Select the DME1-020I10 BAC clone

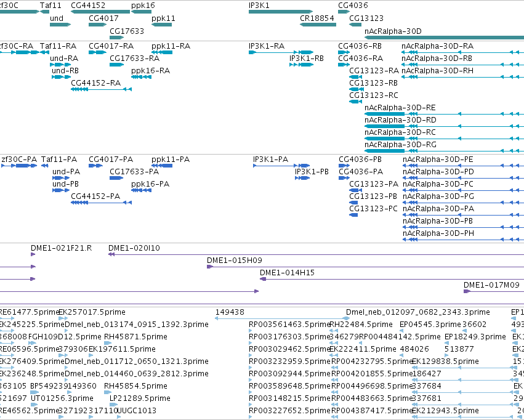click(x=316, y=254)
